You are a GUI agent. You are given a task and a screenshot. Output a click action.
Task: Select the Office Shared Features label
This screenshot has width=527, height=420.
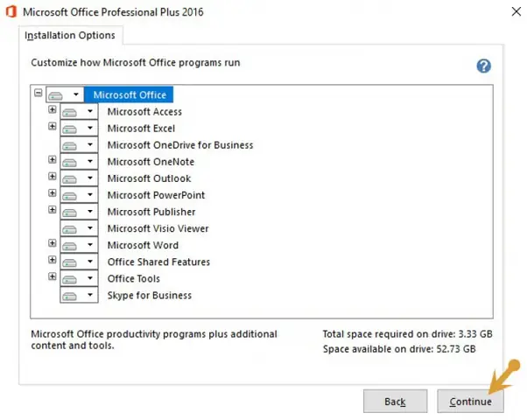click(x=158, y=262)
